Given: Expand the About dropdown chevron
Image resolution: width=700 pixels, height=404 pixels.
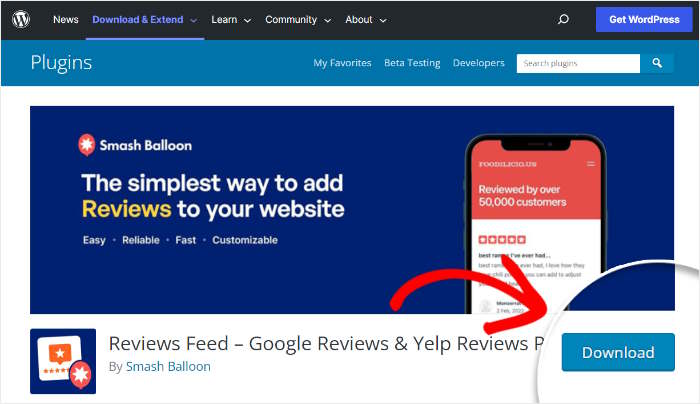Looking at the screenshot, I should click(383, 21).
